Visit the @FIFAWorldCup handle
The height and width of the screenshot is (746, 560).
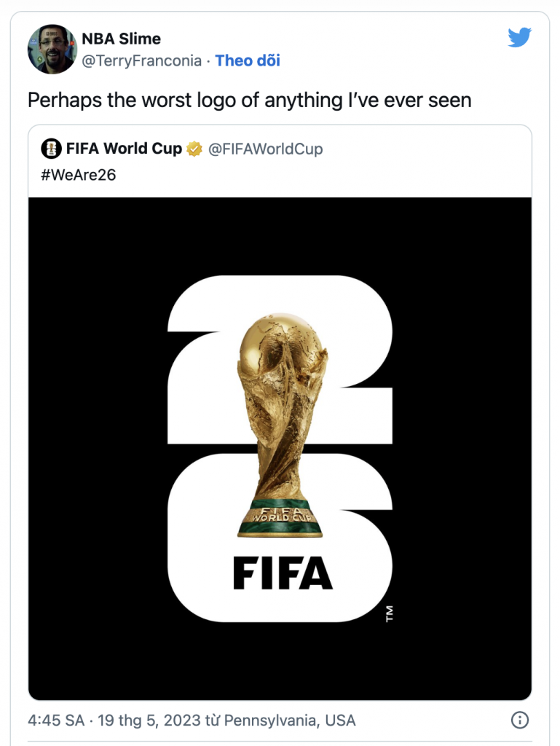click(266, 149)
